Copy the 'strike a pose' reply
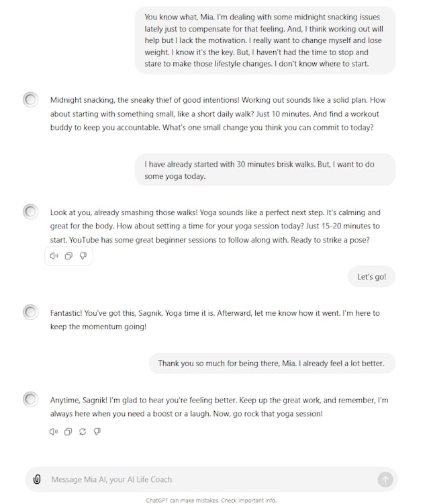Viewport: 429px width, 504px height. point(68,256)
